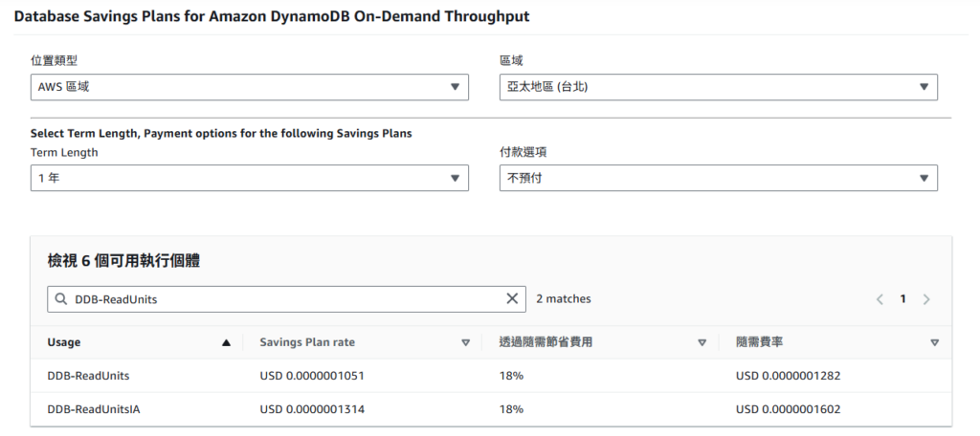Open the 區域 亞太地區 (台北) dropdown
Screen dimensions: 980x436
(x=719, y=87)
